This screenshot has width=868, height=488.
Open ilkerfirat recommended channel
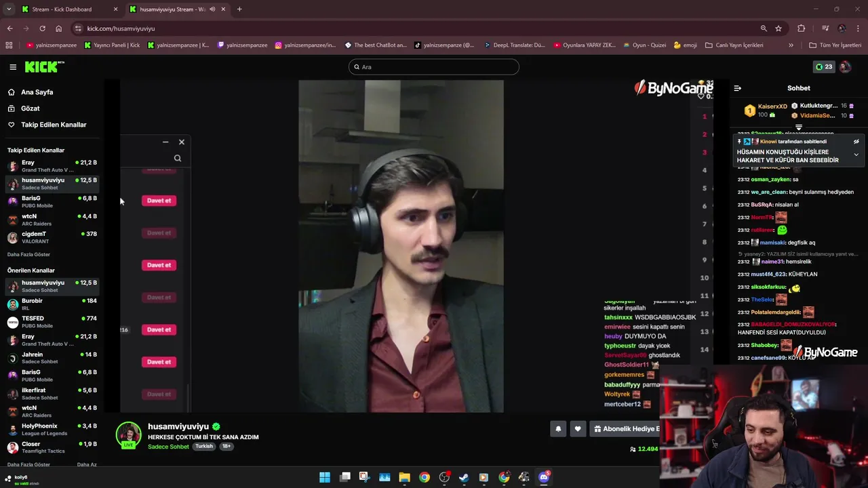click(x=52, y=394)
